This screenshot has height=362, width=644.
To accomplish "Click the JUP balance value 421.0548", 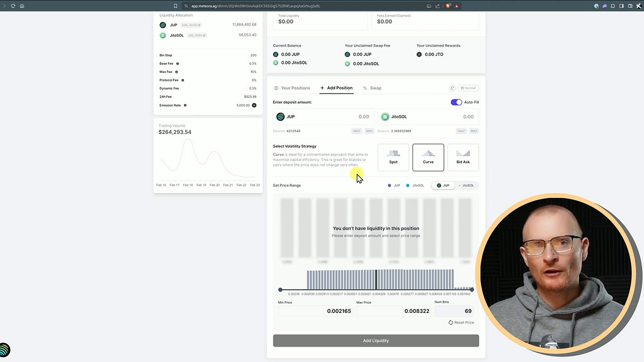I will [293, 131].
